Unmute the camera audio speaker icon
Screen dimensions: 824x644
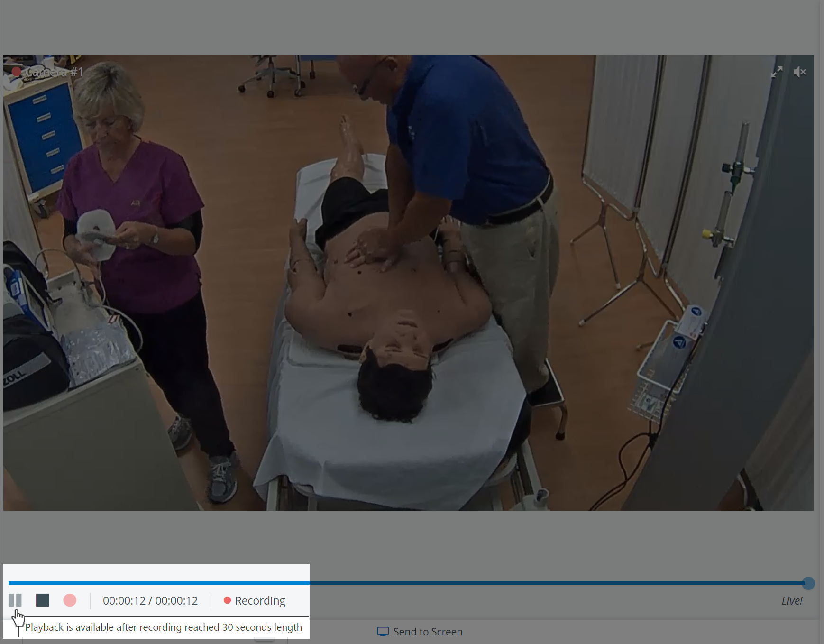coord(800,72)
